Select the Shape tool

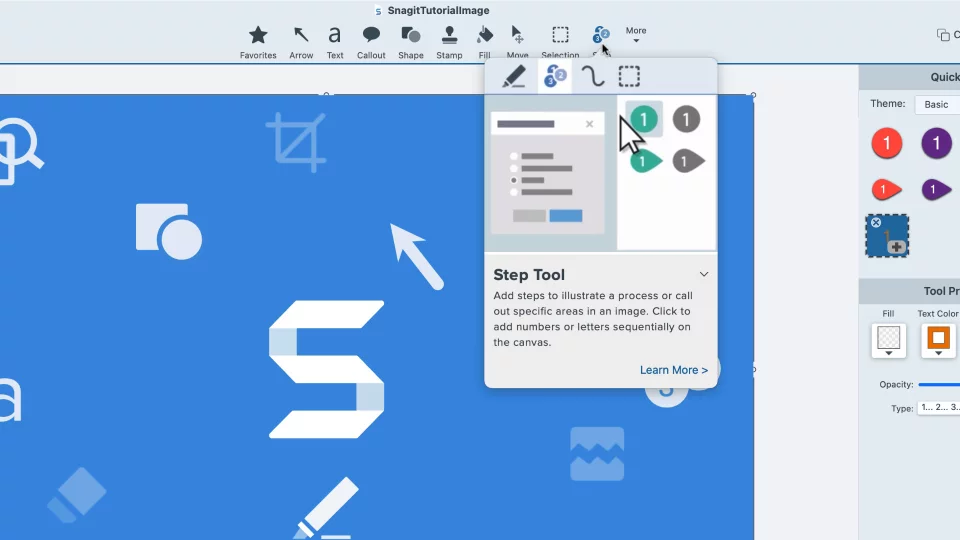pos(410,42)
